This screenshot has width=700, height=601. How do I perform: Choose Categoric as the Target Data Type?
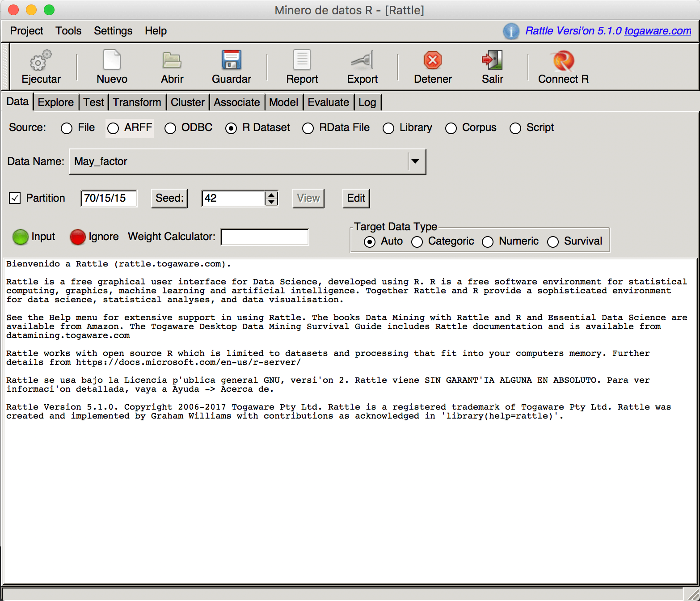click(x=417, y=242)
